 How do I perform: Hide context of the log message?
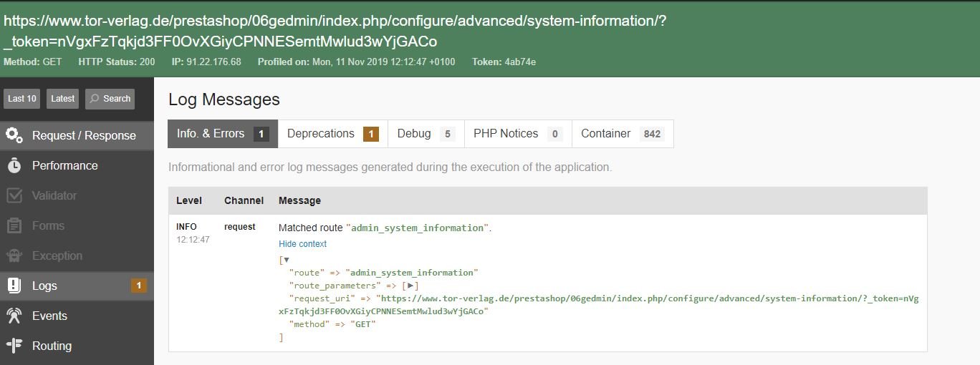point(302,244)
